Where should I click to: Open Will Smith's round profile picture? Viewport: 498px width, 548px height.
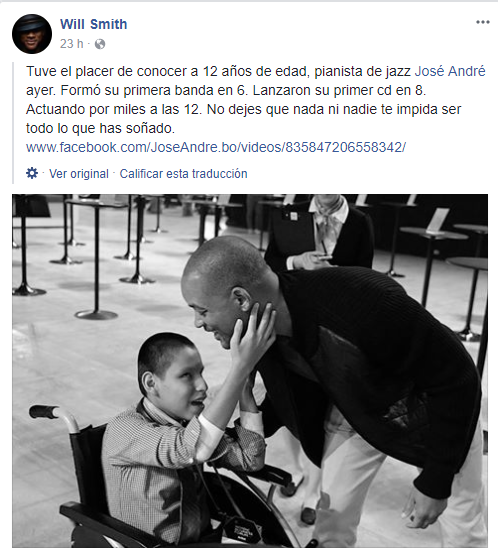tap(32, 34)
